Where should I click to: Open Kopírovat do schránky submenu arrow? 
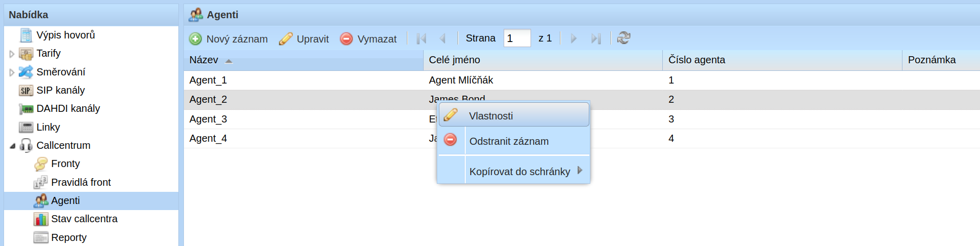(580, 170)
